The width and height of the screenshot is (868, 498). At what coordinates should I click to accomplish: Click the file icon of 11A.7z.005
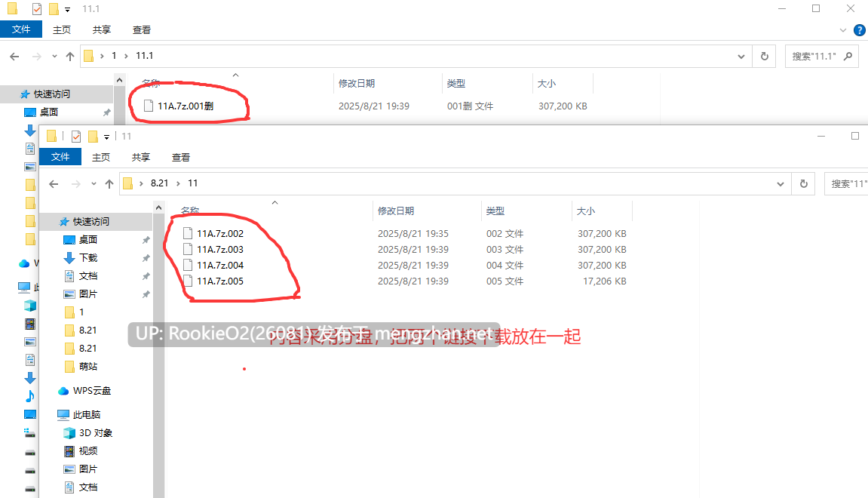coord(188,281)
